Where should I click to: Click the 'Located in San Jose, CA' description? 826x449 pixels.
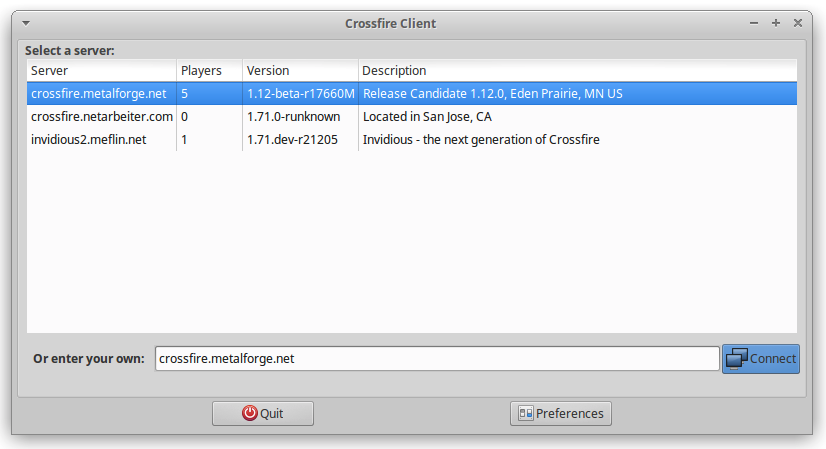pos(427,116)
